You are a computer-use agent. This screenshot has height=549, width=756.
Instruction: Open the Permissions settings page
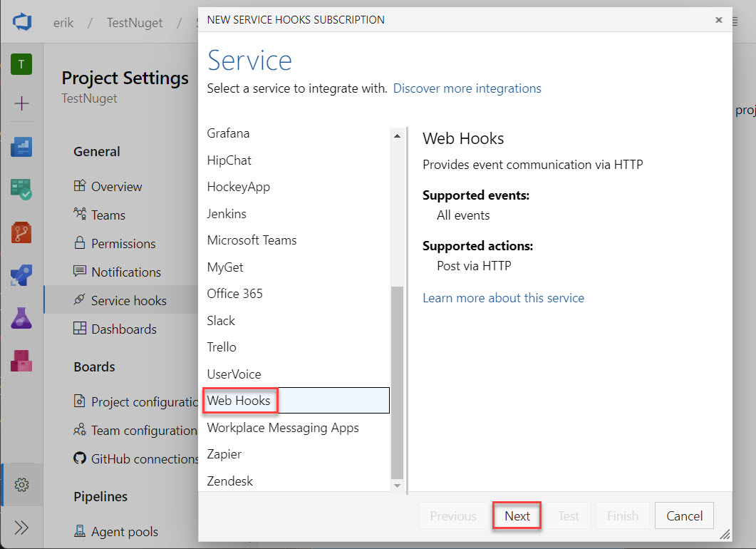click(123, 244)
